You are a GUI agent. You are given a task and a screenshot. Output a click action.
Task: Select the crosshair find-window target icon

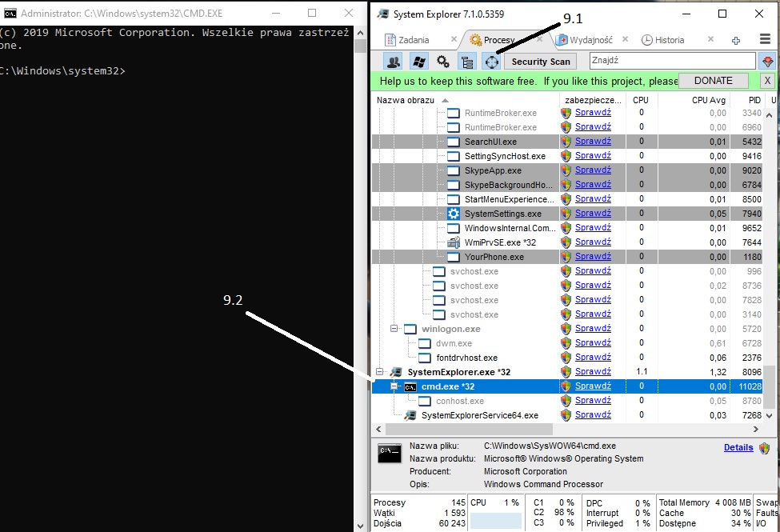point(491,62)
